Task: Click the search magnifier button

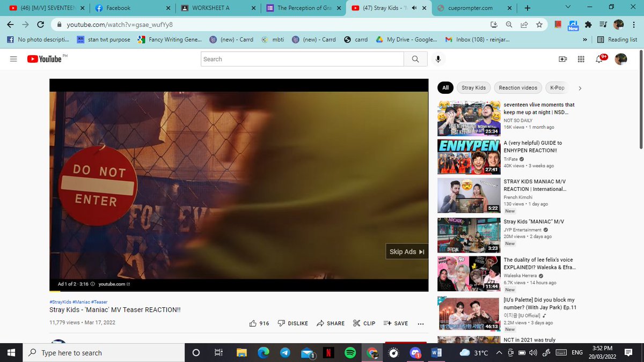Action: click(x=415, y=59)
